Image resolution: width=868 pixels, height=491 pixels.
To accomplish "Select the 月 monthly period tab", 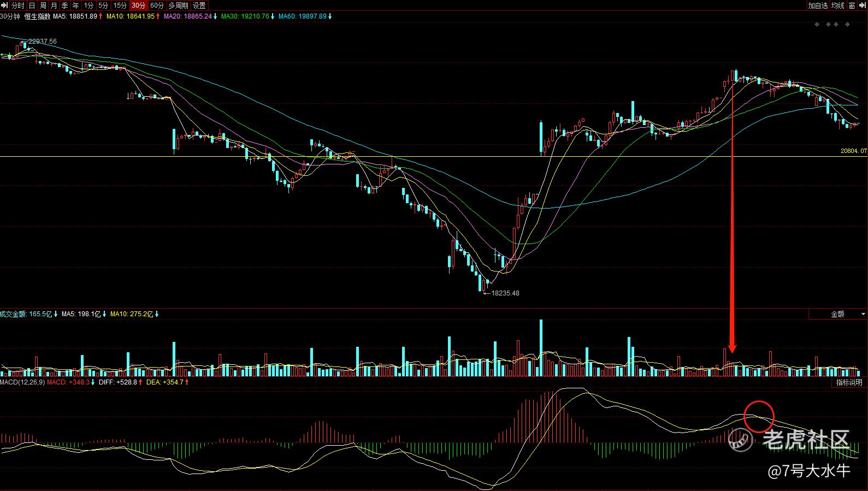I will tap(54, 5).
